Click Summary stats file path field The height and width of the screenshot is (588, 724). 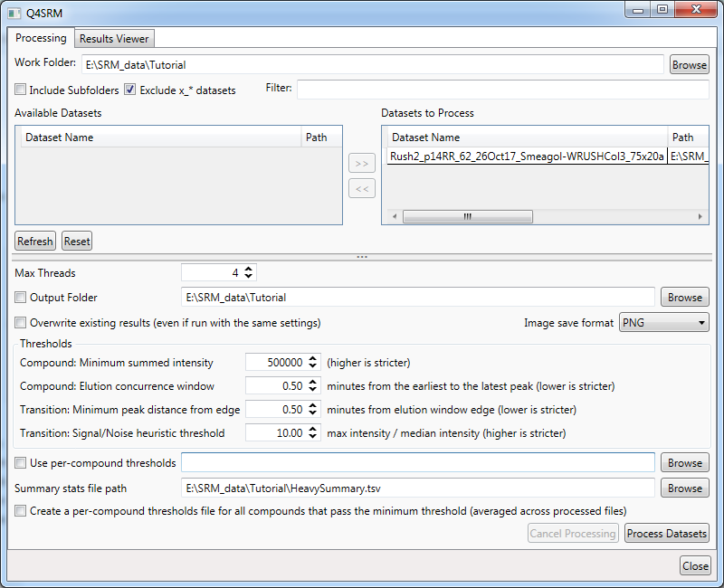pos(418,488)
